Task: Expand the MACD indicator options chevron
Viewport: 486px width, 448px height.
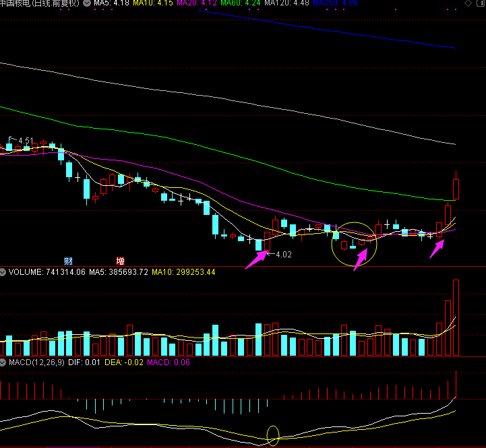Action: [3, 362]
